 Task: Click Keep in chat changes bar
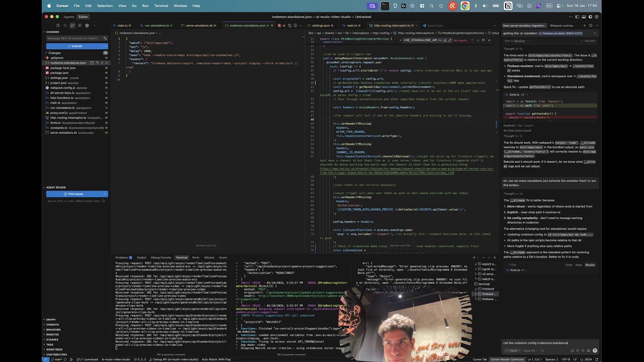coord(579,265)
